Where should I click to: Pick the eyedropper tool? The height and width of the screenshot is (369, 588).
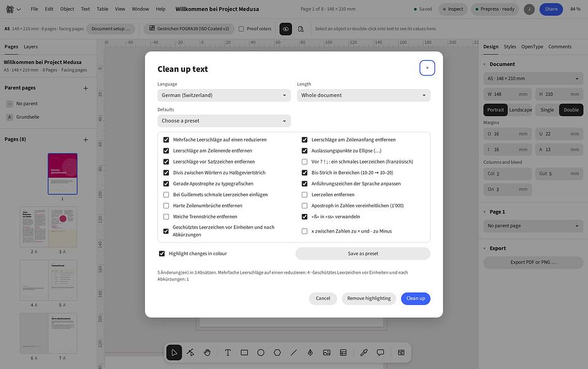364,352
